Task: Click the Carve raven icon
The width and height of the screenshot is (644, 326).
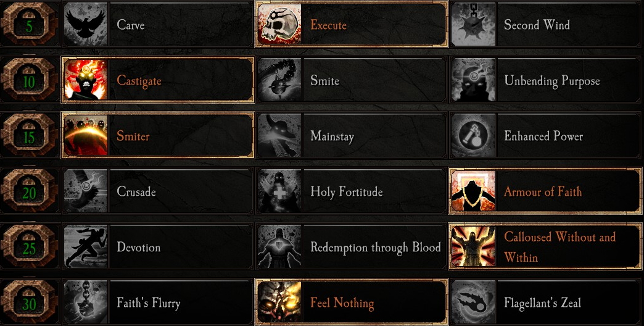Action: pyautogui.click(x=86, y=25)
